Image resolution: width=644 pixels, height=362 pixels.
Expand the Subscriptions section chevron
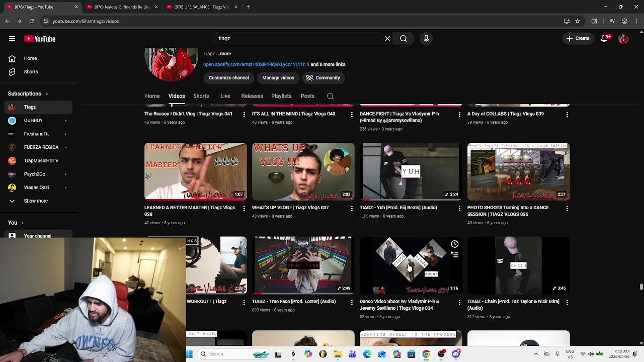pos(47,94)
